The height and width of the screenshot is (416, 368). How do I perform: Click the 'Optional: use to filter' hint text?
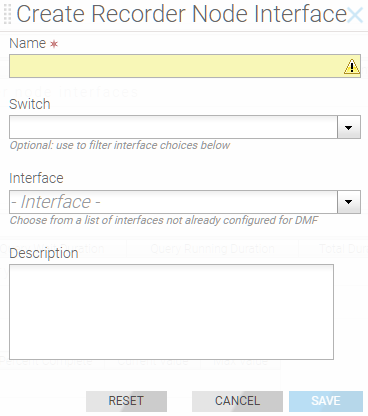click(x=120, y=145)
